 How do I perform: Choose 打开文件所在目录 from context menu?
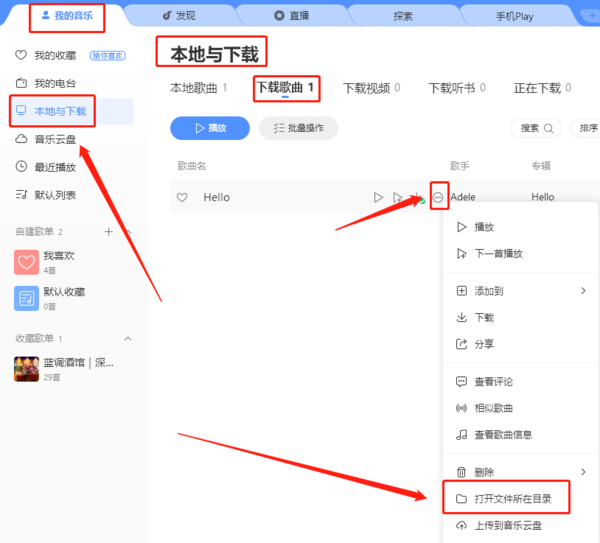pyautogui.click(x=512, y=498)
